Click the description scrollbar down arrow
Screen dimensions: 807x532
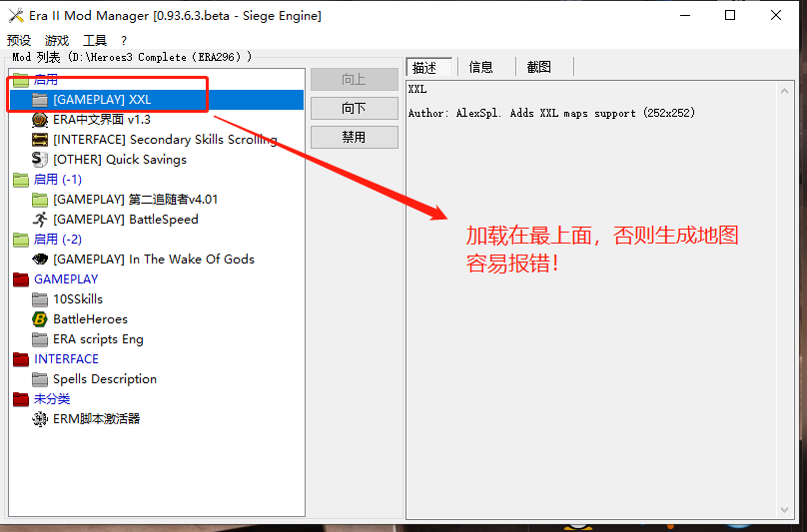(784, 510)
